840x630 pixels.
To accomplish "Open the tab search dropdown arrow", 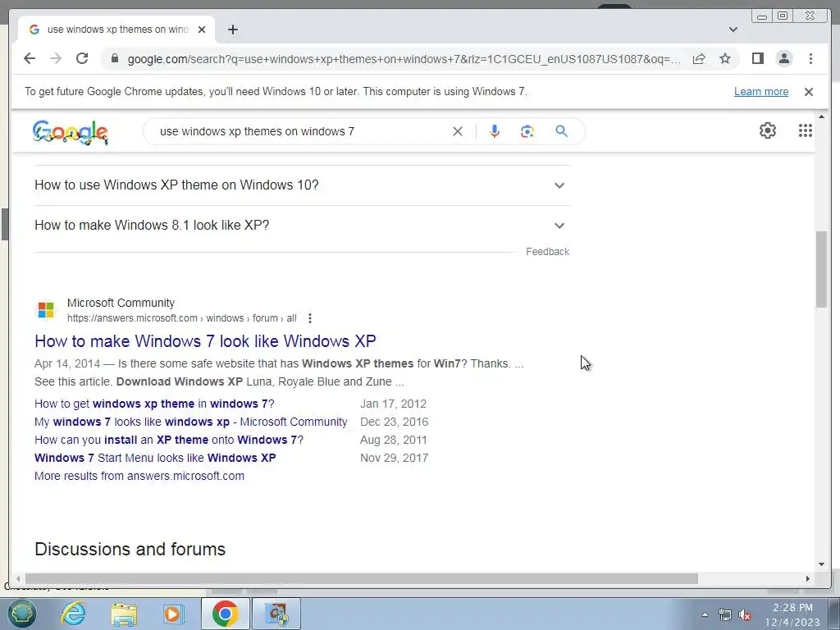I will (733, 30).
